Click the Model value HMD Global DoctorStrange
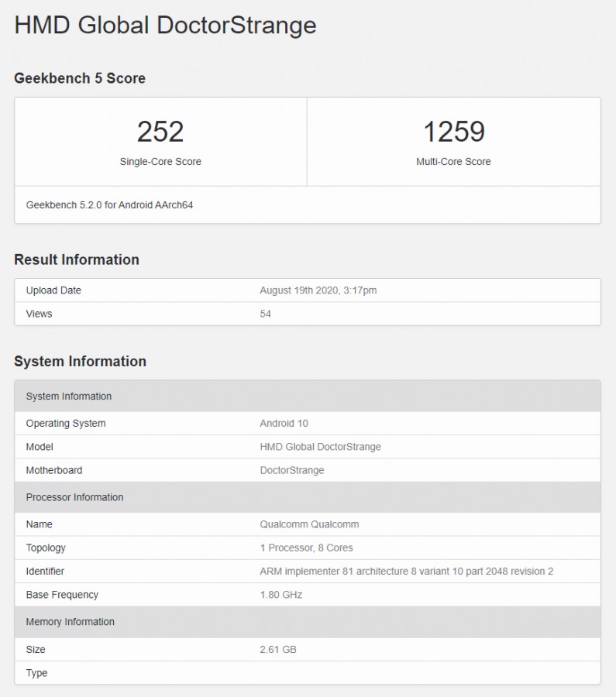Viewport: 616px width, 697px height. pos(320,447)
